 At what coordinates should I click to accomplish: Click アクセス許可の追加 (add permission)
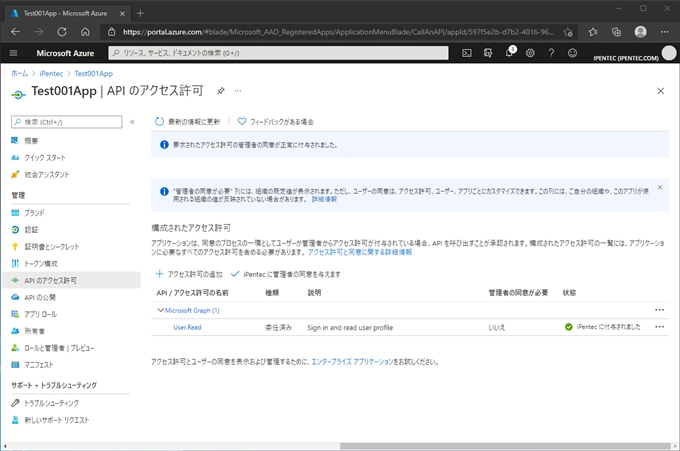[x=189, y=274]
